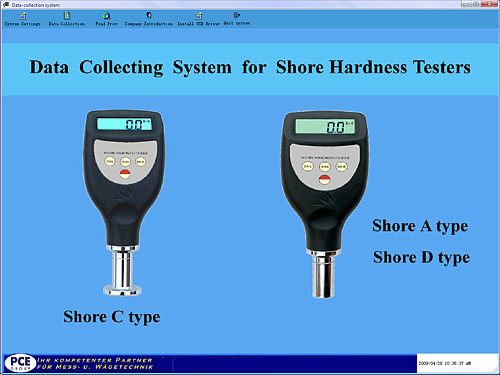Image resolution: width=500 pixels, height=375 pixels.
Task: Click the PCE slogan banner text
Action: pos(95,363)
